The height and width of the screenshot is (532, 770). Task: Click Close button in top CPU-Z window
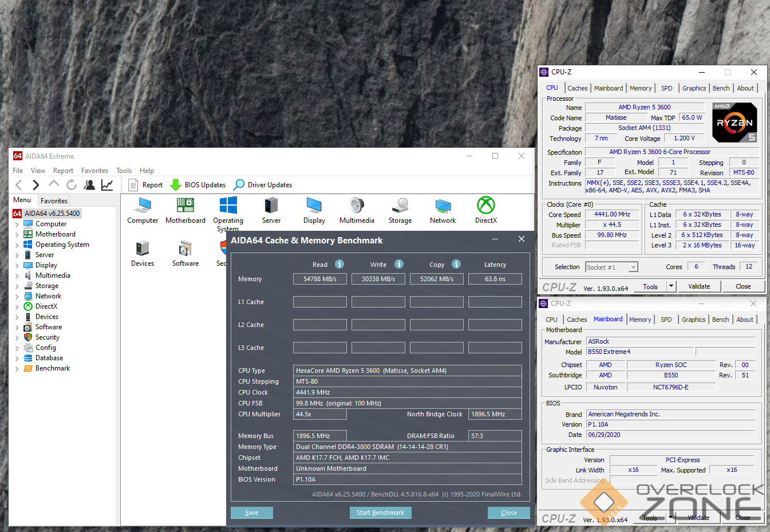pyautogui.click(x=743, y=286)
